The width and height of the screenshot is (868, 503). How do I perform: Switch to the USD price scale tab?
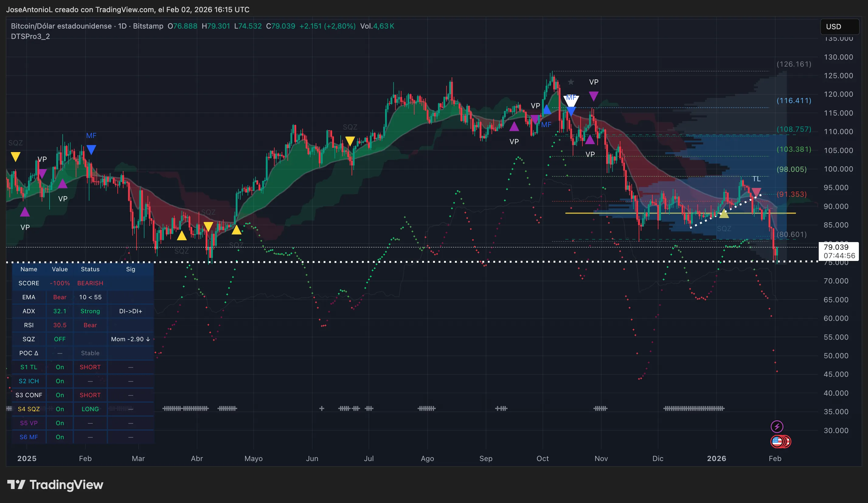(839, 26)
